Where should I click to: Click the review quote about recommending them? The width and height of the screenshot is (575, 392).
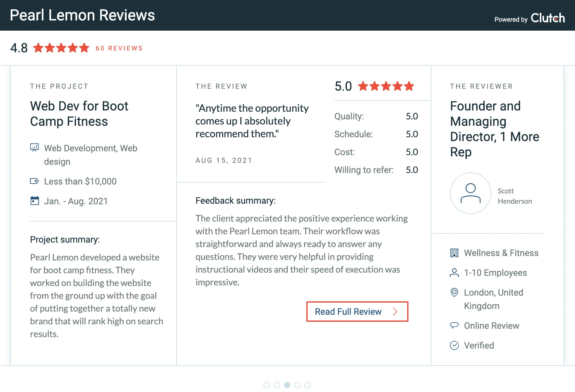[x=252, y=121]
